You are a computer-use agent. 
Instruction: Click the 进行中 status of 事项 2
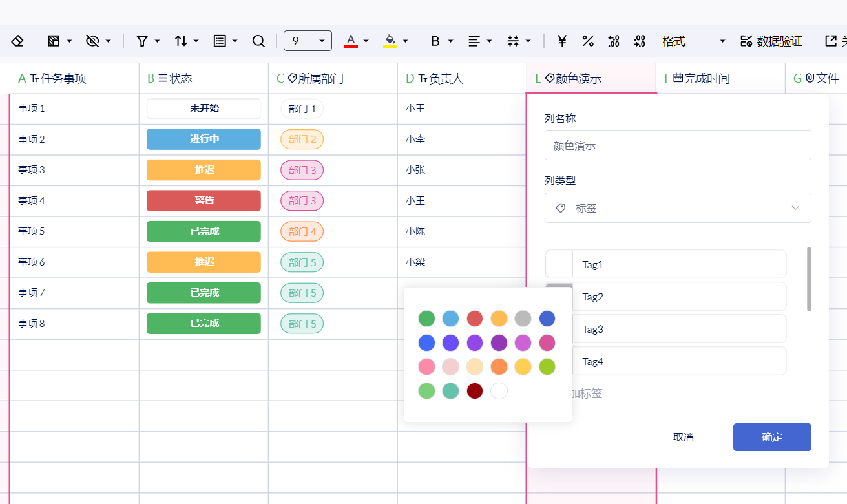click(204, 139)
